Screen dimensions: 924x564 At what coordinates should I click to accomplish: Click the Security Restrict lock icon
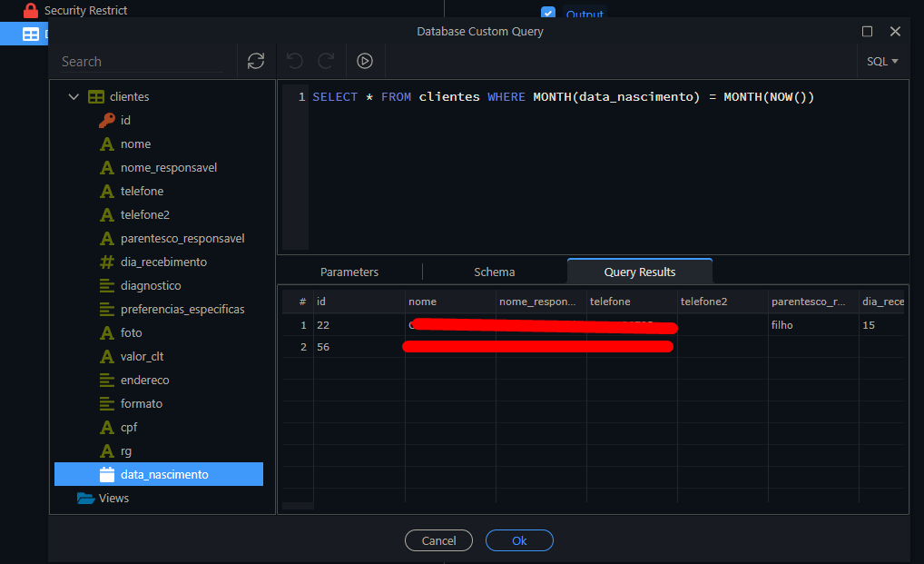tap(31, 10)
